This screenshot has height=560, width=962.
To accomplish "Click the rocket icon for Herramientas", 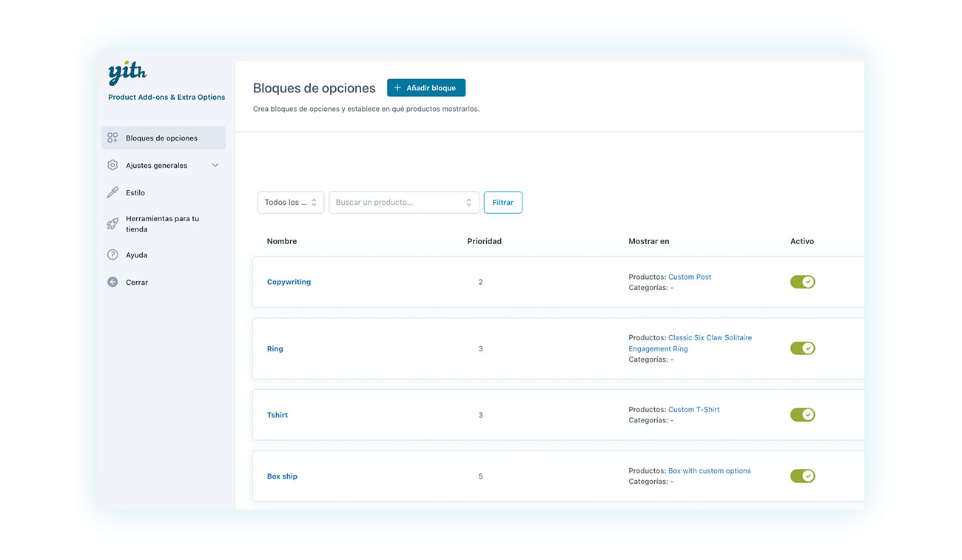I will point(112,223).
